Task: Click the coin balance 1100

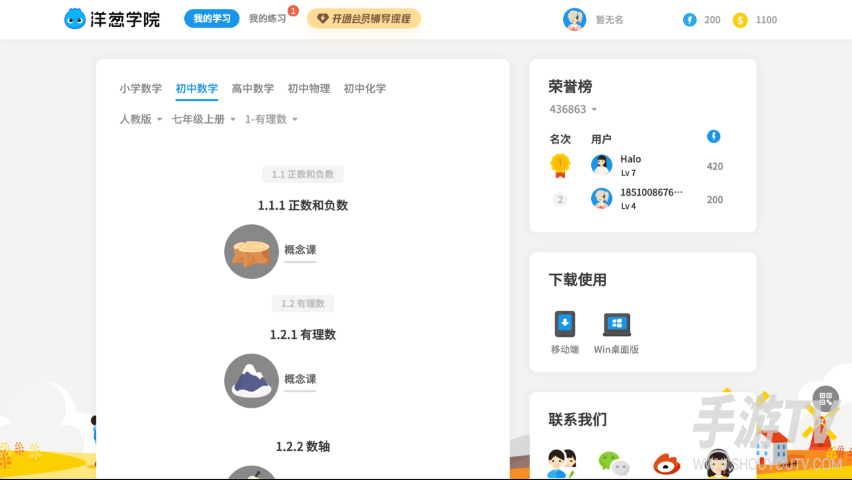Action: pos(766,20)
